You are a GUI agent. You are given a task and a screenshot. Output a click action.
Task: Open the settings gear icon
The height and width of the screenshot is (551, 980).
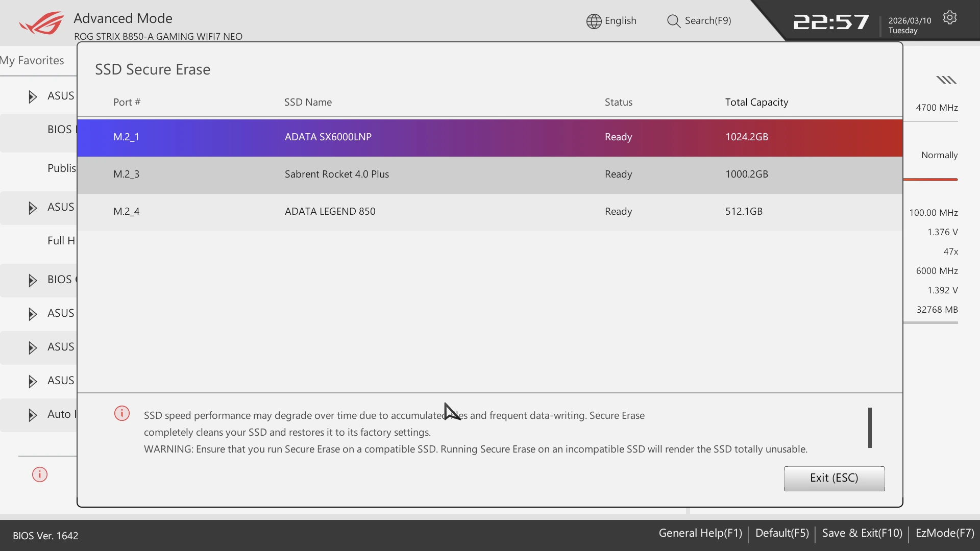pos(949,18)
